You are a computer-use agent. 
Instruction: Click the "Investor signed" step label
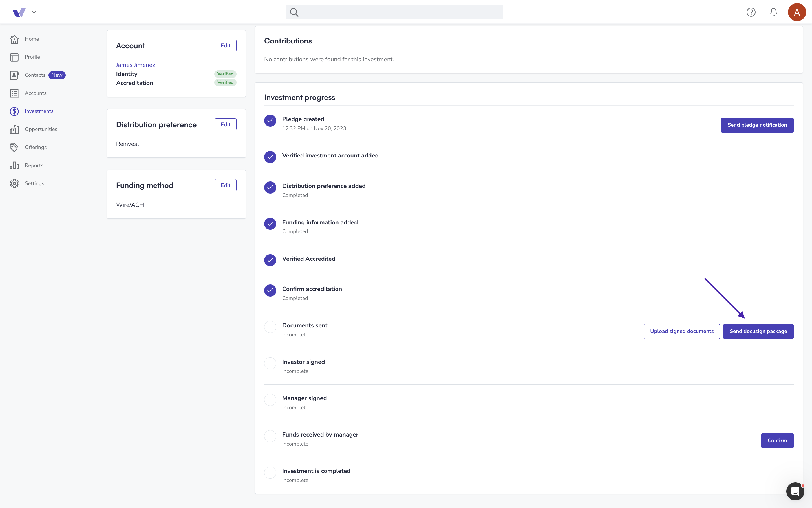[303, 362]
